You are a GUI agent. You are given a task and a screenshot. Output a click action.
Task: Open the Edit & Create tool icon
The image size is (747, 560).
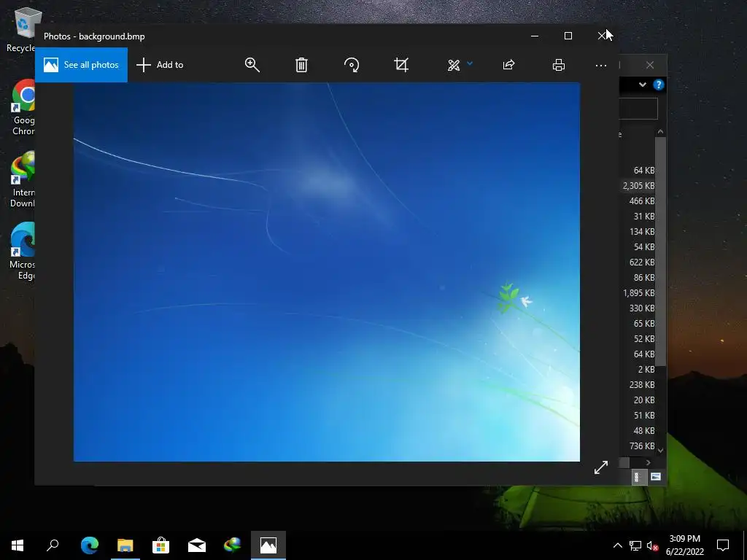point(454,65)
